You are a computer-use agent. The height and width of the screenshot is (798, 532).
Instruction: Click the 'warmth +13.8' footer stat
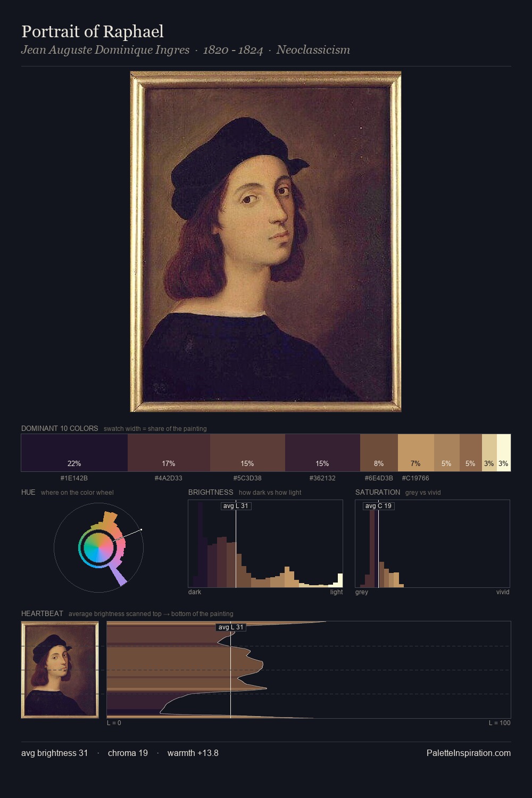tap(193, 753)
